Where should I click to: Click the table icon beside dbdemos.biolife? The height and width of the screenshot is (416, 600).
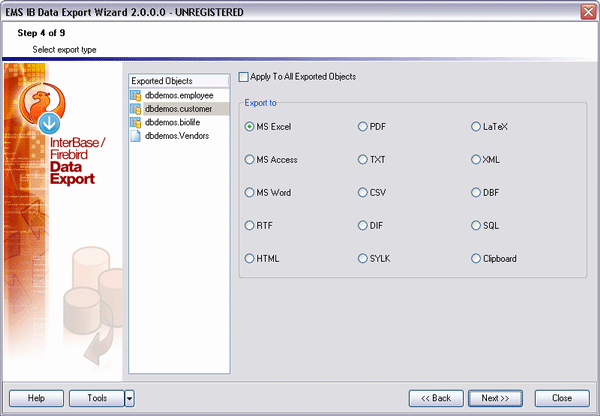(x=135, y=122)
